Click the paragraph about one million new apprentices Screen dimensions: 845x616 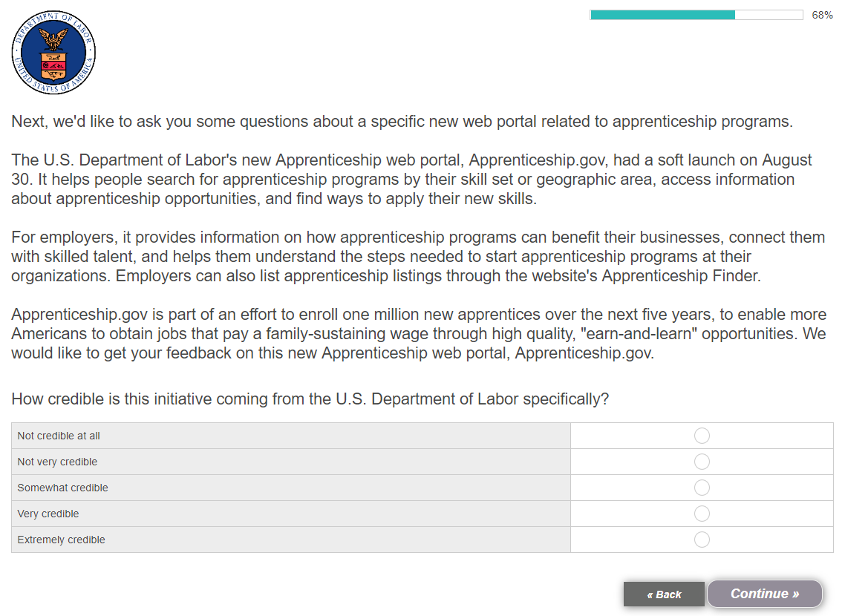[418, 334]
